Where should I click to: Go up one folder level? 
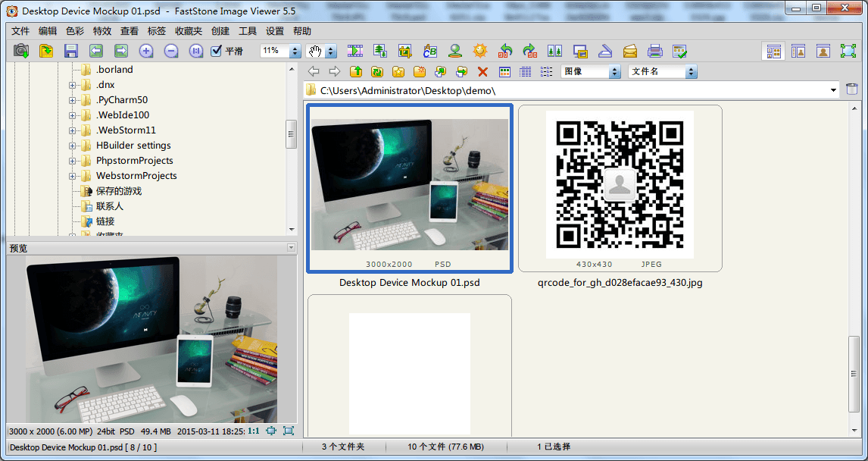click(354, 71)
